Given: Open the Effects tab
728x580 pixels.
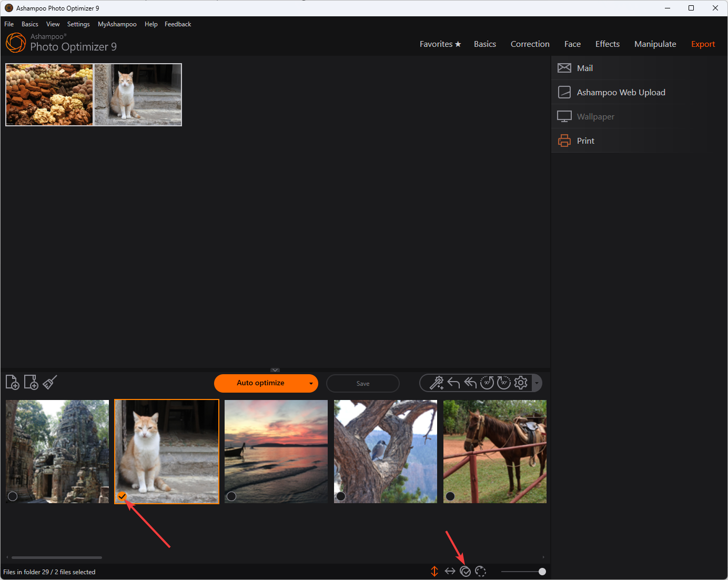Looking at the screenshot, I should click(x=607, y=44).
